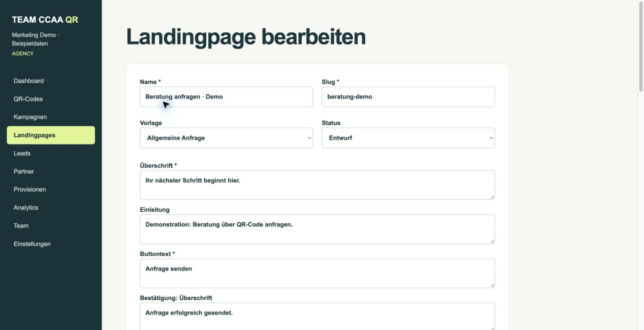Image resolution: width=644 pixels, height=330 pixels.
Task: Click the Überschrift * label
Action: (x=159, y=165)
